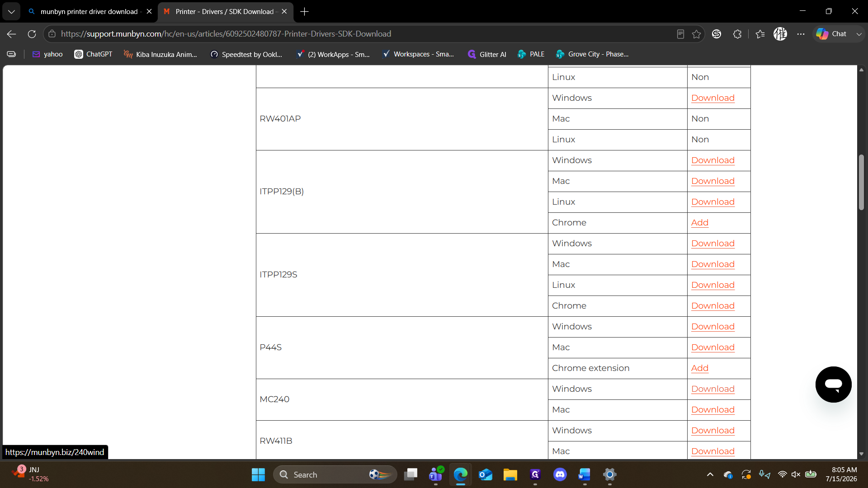
Task: Open the browser profile avatar
Action: tap(780, 34)
